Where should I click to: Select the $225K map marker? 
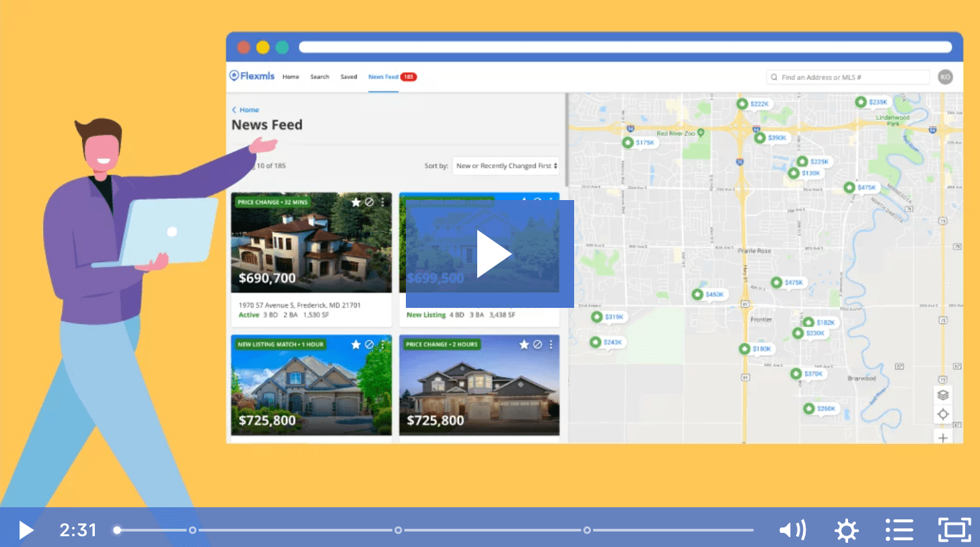coord(814,162)
